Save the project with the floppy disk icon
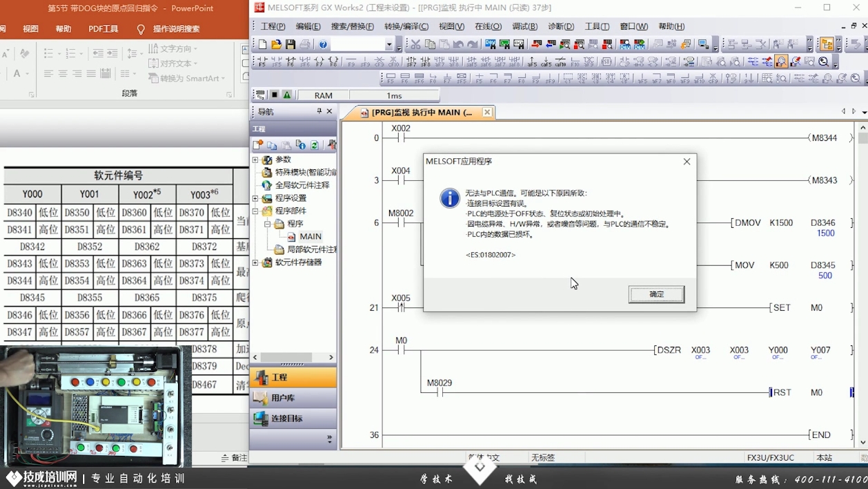The height and width of the screenshot is (489, 868). (x=290, y=44)
